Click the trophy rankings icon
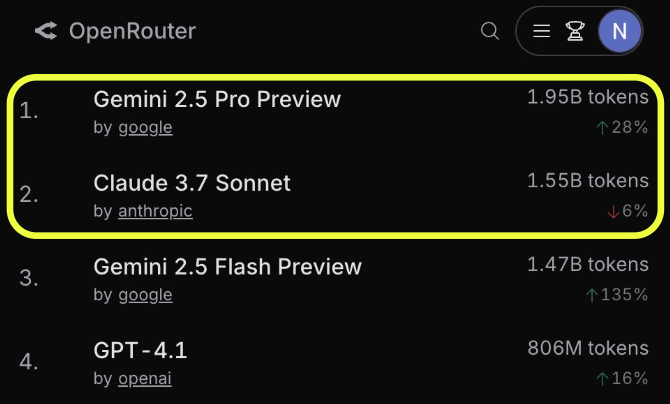670x404 pixels. (575, 31)
